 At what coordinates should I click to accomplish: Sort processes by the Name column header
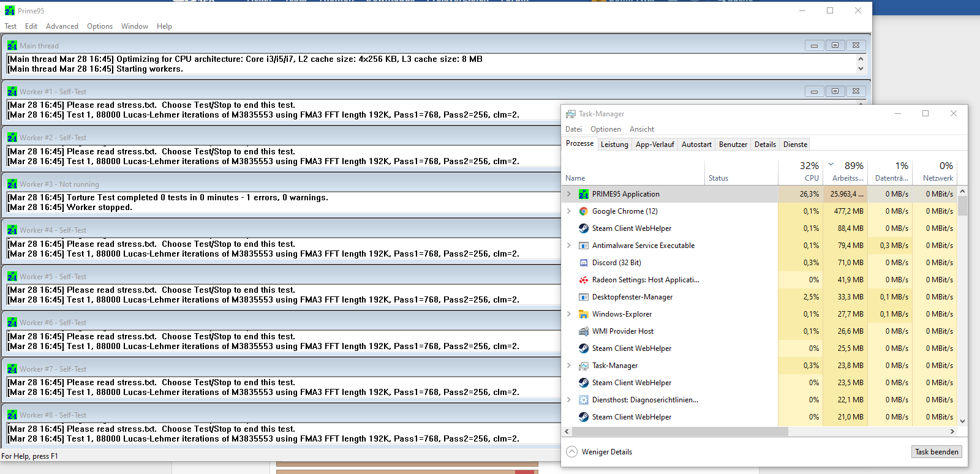633,171
